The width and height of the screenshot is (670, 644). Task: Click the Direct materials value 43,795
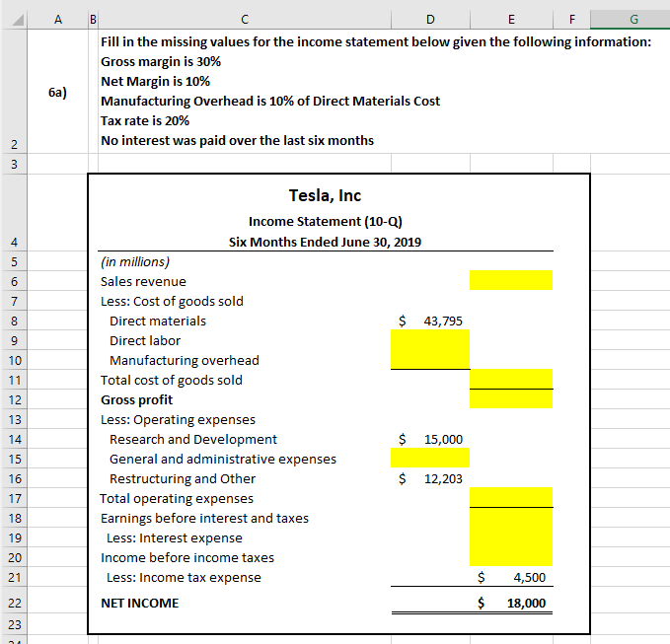[443, 321]
